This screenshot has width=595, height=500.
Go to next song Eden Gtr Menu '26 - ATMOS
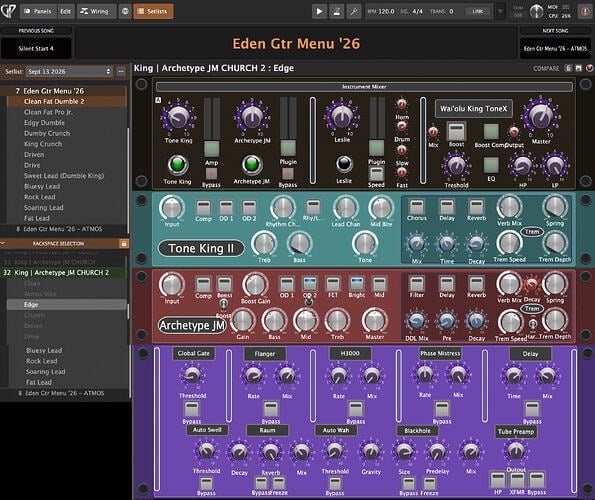coord(555,48)
